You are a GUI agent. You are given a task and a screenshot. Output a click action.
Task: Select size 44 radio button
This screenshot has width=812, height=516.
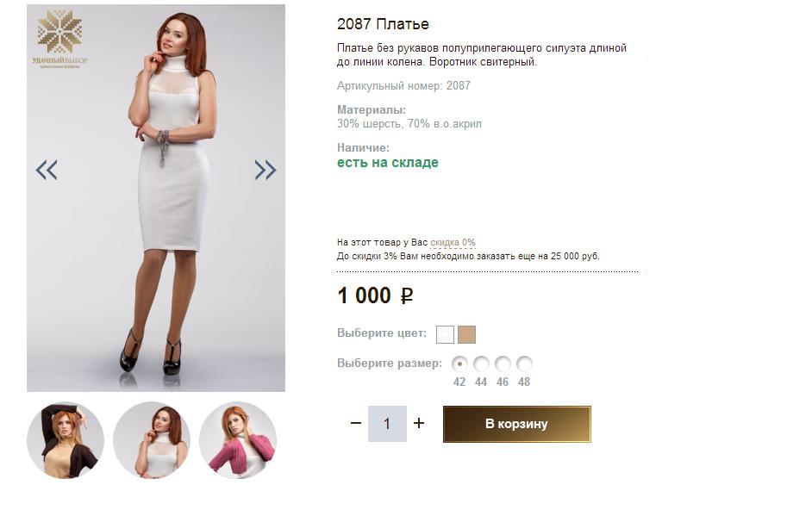[481, 364]
